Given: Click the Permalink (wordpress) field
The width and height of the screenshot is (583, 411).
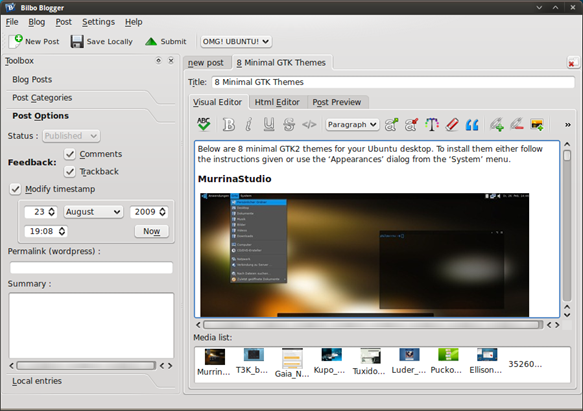Looking at the screenshot, I should [x=91, y=267].
